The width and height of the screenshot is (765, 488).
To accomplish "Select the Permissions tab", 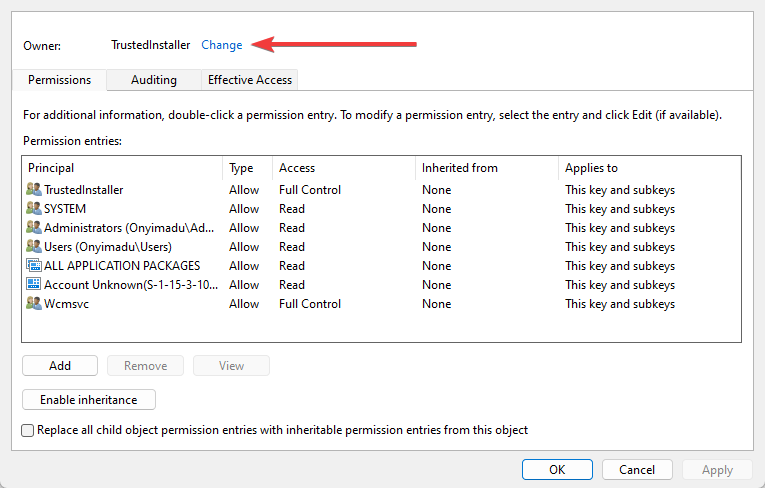I will (x=59, y=80).
